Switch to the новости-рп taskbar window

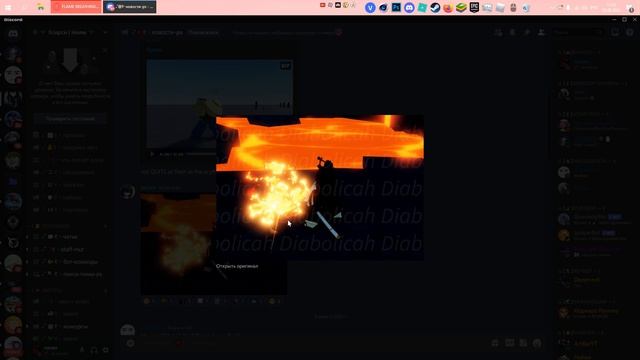click(129, 7)
